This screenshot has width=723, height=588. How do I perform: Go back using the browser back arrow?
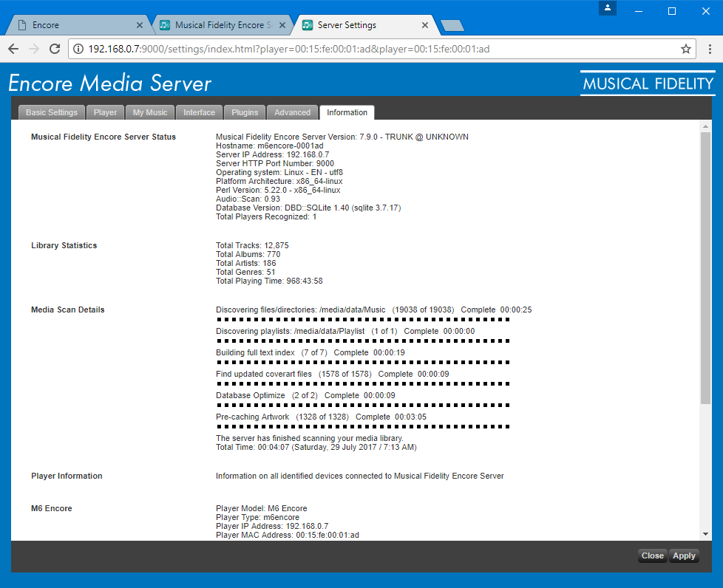click(13, 49)
